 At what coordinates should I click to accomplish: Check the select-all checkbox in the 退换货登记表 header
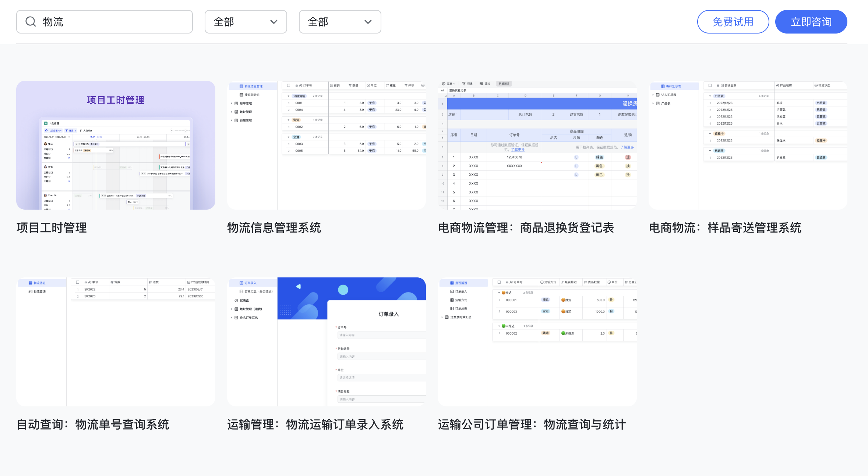(x=445, y=96)
